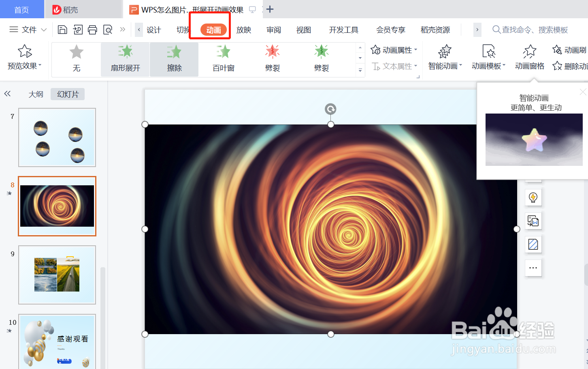Go to the 首页 tab
Viewport: 588px width, 369px height.
22,9
